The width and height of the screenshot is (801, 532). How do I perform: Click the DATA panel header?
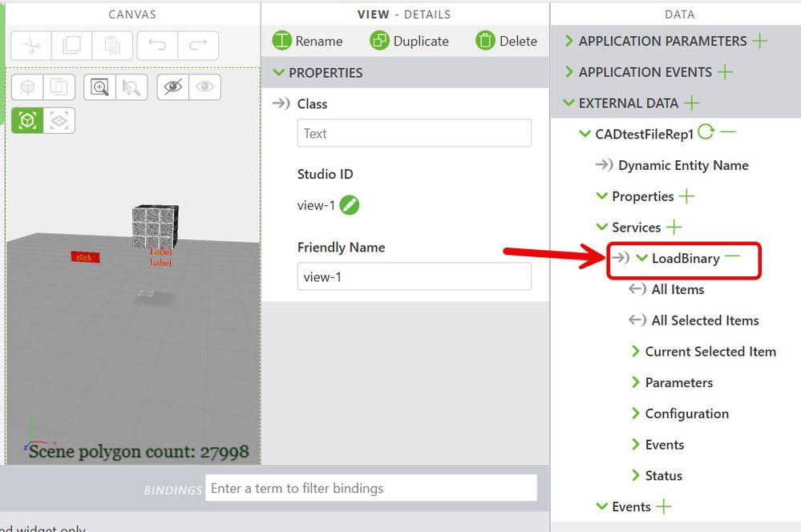pyautogui.click(x=679, y=14)
